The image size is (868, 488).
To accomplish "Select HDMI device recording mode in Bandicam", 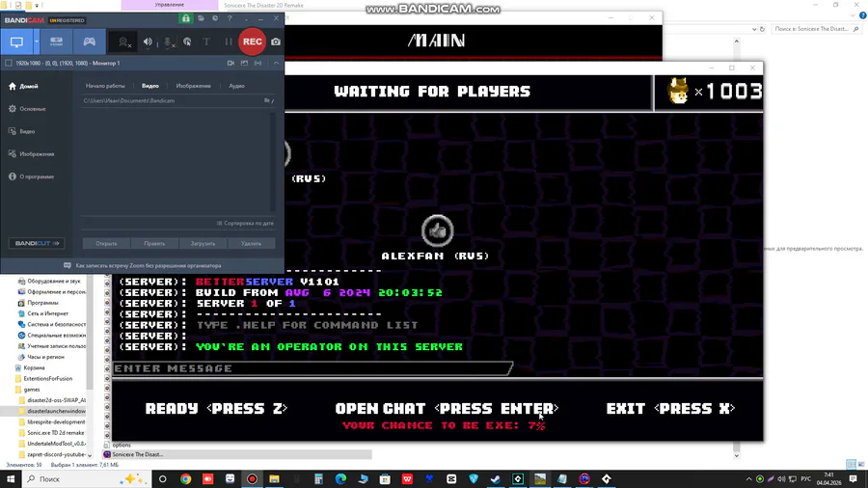I will (57, 42).
